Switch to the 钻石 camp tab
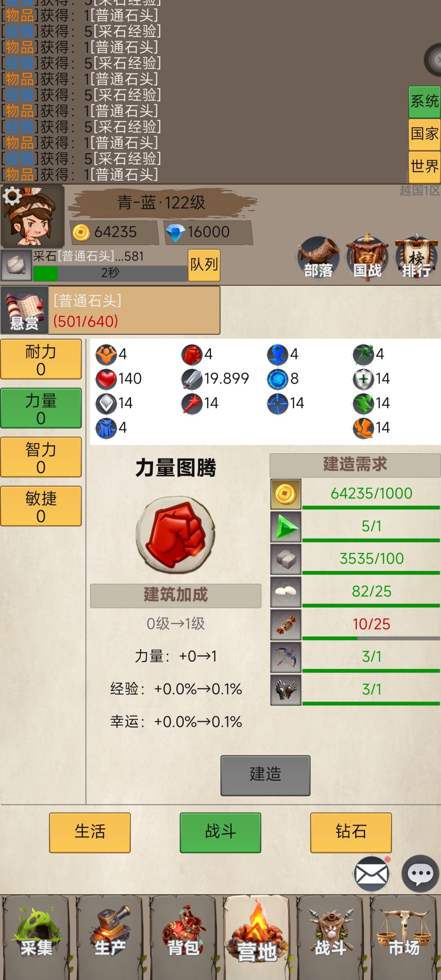Screen dimensions: 441x980 coord(351,833)
